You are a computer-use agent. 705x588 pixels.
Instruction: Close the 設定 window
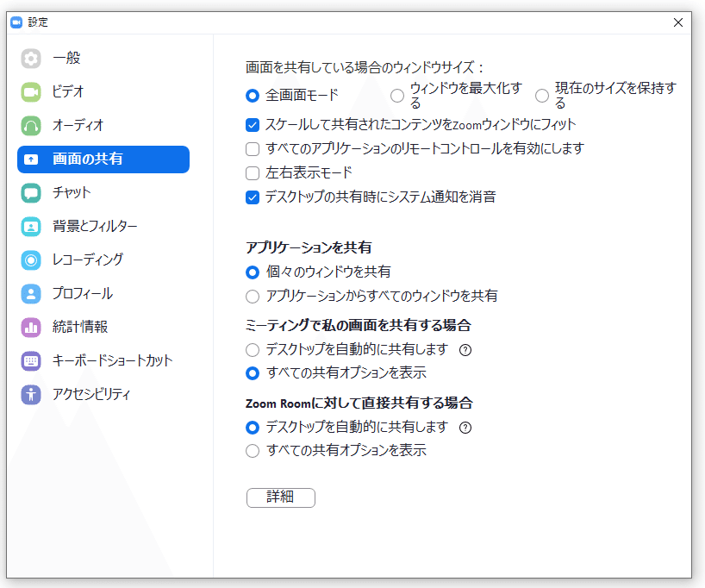point(678,22)
